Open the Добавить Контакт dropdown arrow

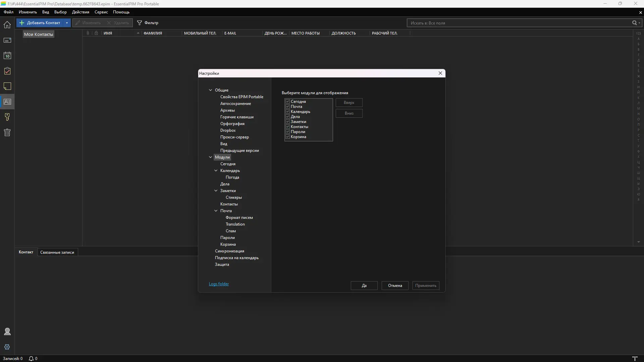(x=67, y=23)
